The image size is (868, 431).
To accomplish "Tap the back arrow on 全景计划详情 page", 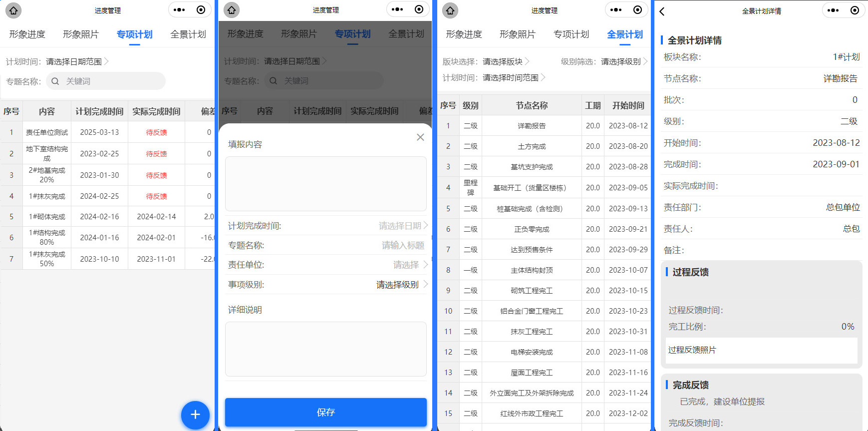I will (662, 11).
